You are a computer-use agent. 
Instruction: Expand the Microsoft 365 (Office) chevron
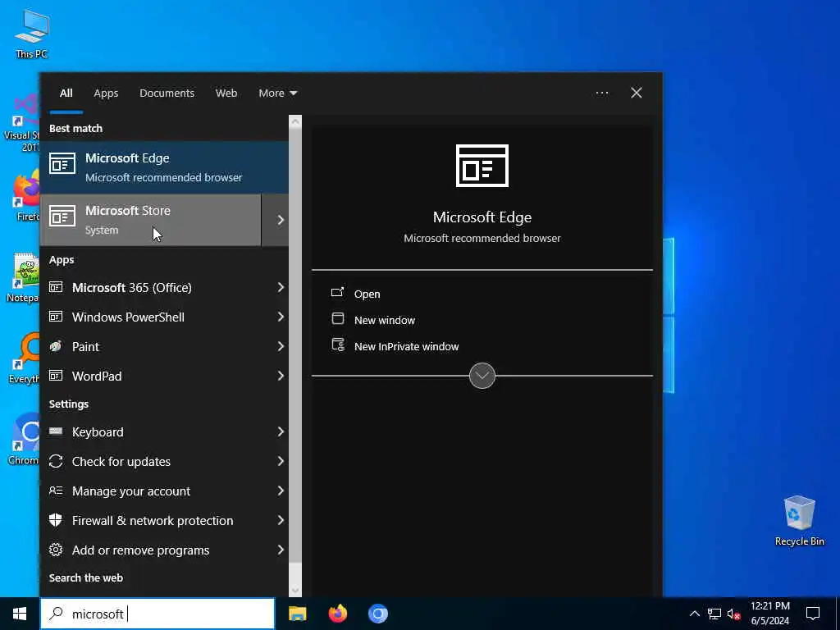[281, 288]
